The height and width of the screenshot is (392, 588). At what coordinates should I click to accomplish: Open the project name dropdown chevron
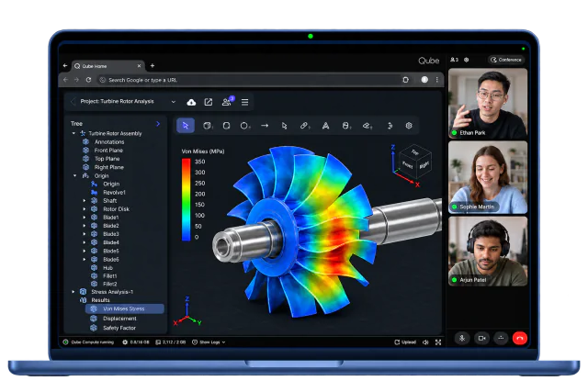tap(174, 102)
